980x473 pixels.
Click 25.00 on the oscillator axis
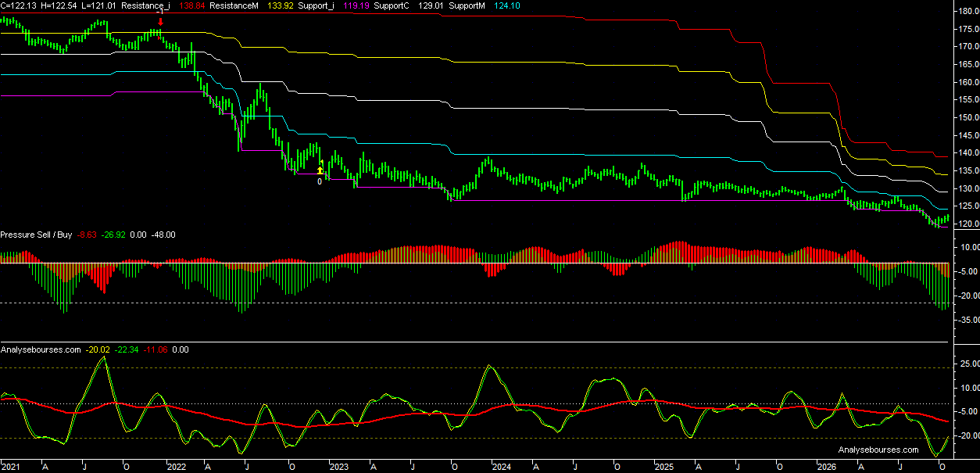point(968,364)
